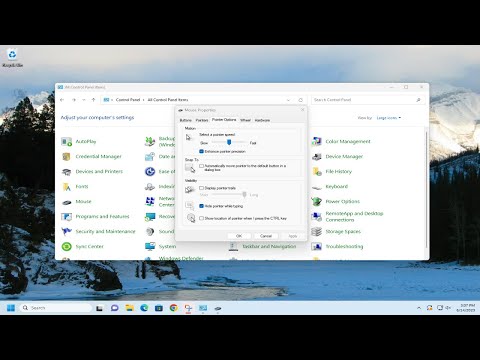Screen dimensions: 480x360
Task: Switch to the Wheel tab
Action: 245,120
